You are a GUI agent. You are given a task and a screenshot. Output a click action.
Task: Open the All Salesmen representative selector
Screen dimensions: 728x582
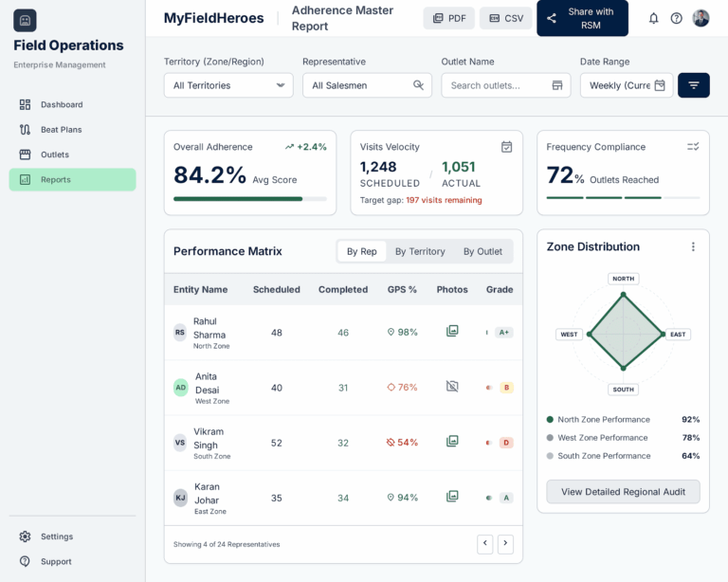[x=367, y=85]
